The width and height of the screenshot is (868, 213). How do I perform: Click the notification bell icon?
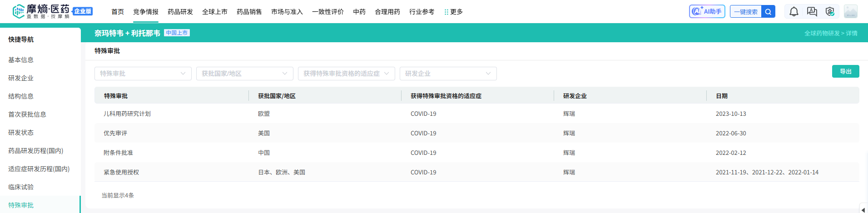794,12
